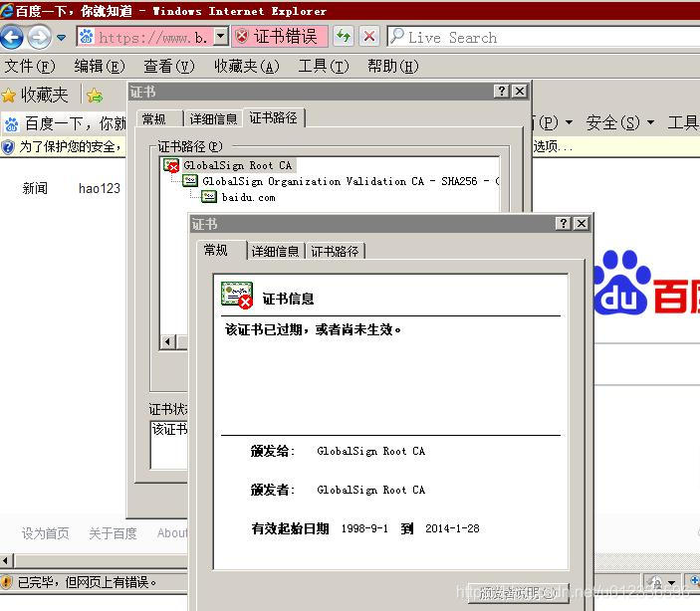Click the hao123 link on Baidu page
The width and height of the screenshot is (700, 611).
click(x=100, y=188)
